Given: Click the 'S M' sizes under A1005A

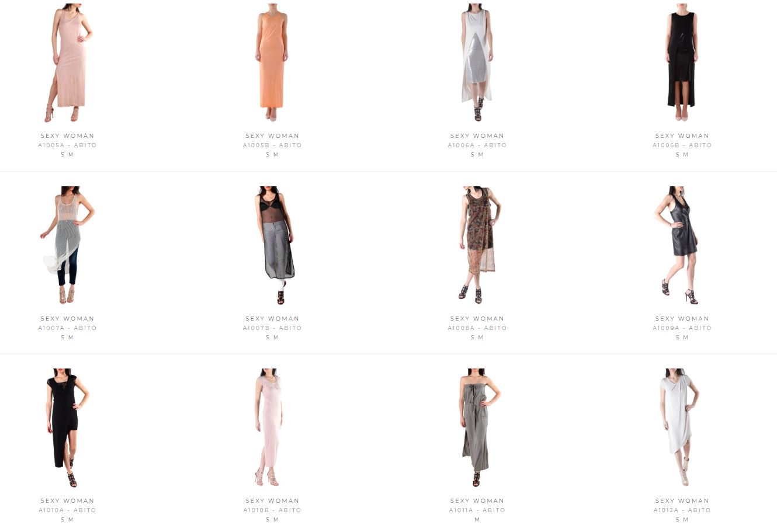Looking at the screenshot, I should coord(67,155).
